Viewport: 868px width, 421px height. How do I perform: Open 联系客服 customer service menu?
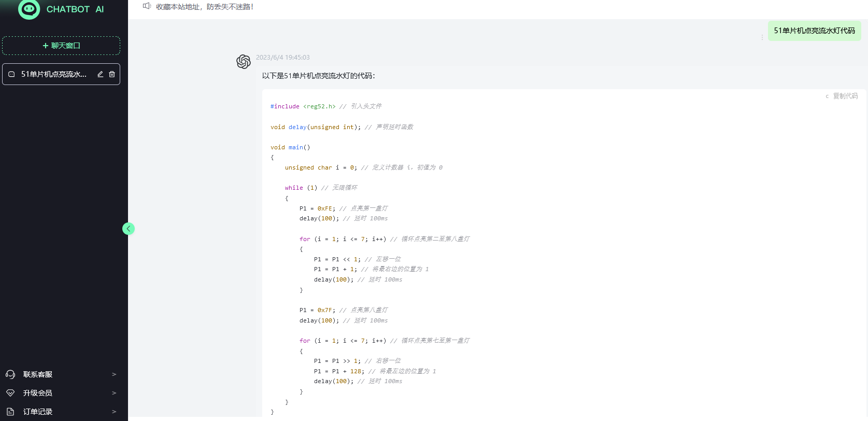pos(61,374)
